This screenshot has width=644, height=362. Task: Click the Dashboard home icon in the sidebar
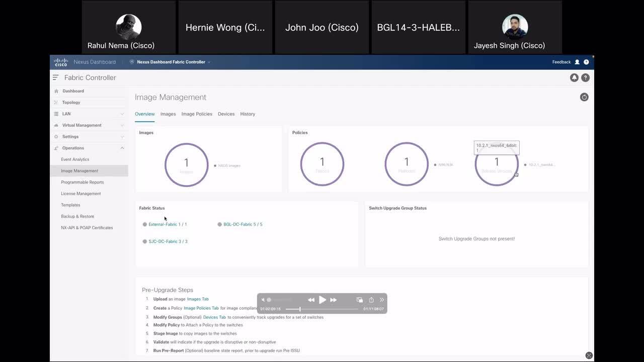point(56,91)
